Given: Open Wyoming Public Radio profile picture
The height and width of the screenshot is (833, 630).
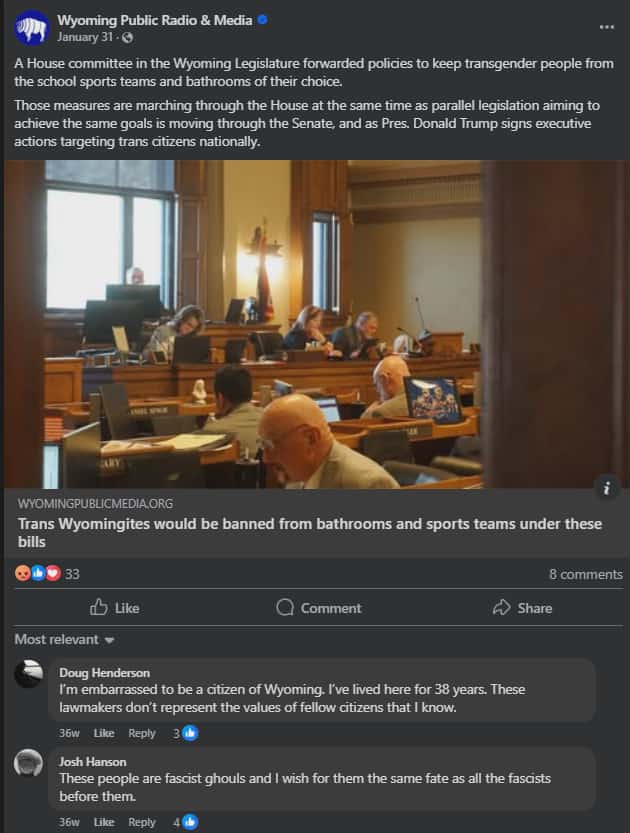Looking at the screenshot, I should click(x=31, y=28).
